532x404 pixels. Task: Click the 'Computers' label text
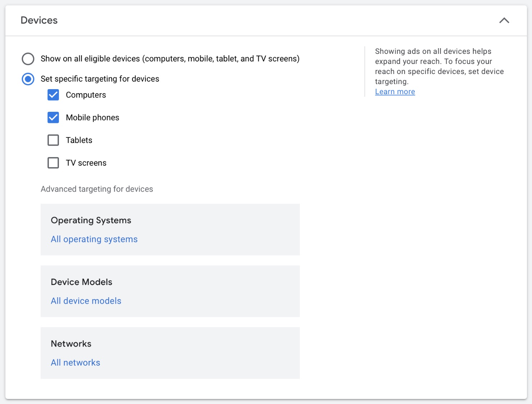86,95
